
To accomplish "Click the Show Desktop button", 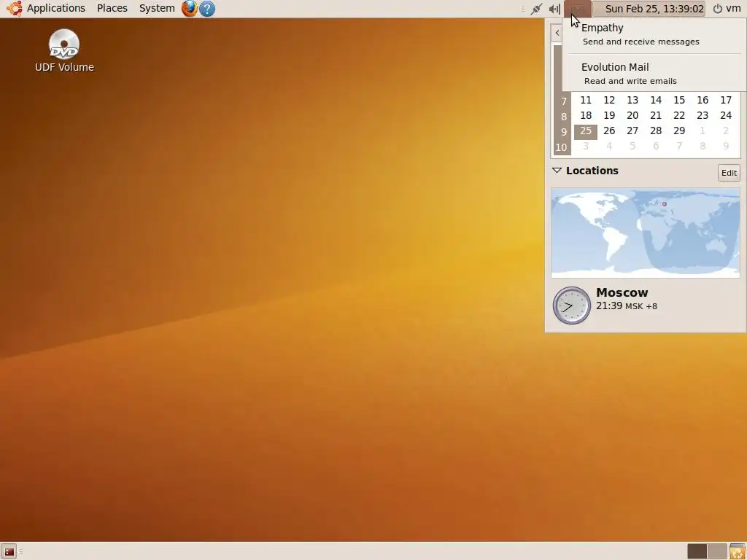I will [9, 551].
